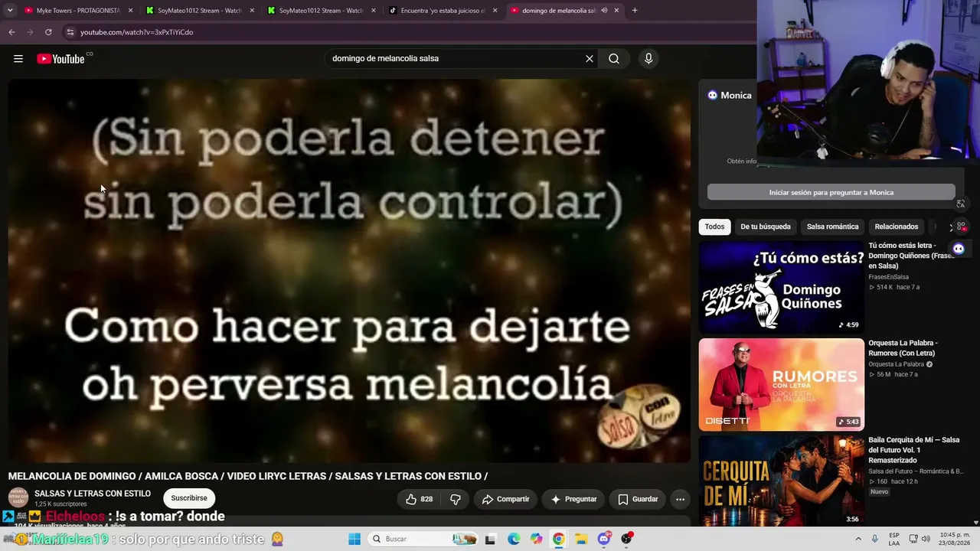980x551 pixels.
Task: Open more actions three-dot menu
Action: point(680,499)
